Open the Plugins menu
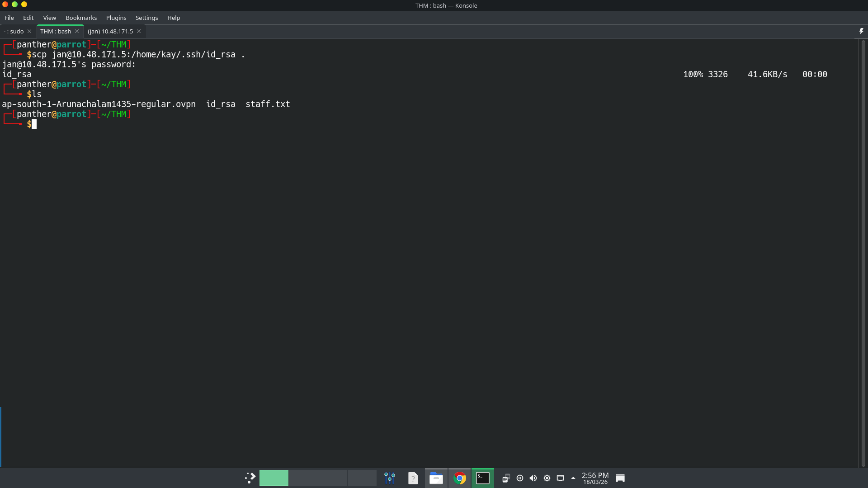The image size is (868, 488). click(x=116, y=18)
